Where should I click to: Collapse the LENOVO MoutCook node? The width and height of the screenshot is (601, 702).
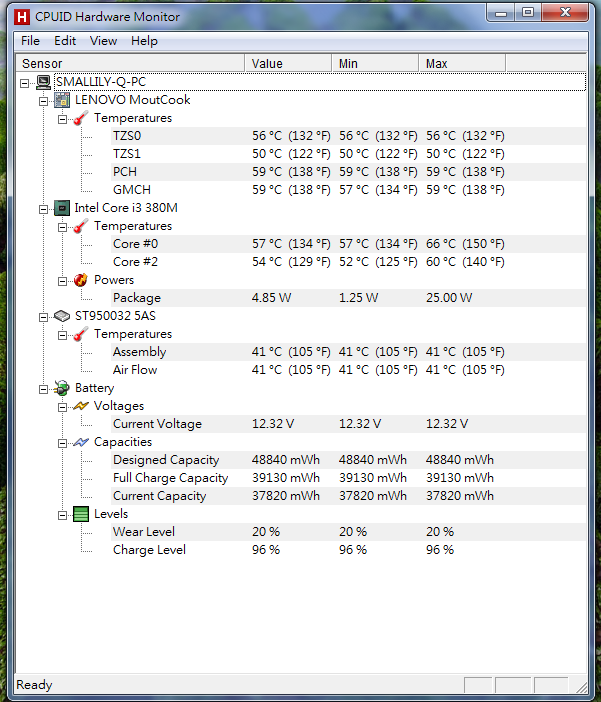tap(43, 101)
